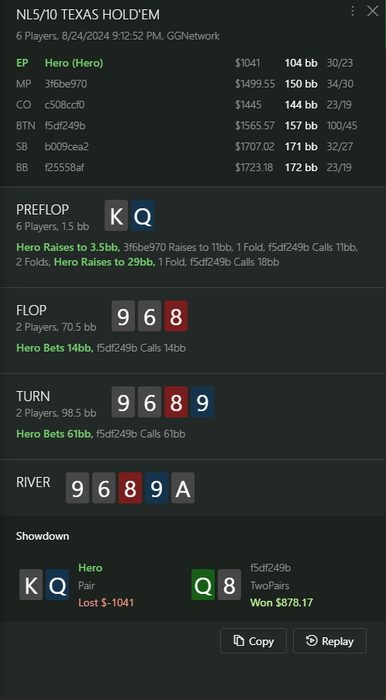Click the SB player b009cea2
The image size is (386, 700).
tap(187, 146)
